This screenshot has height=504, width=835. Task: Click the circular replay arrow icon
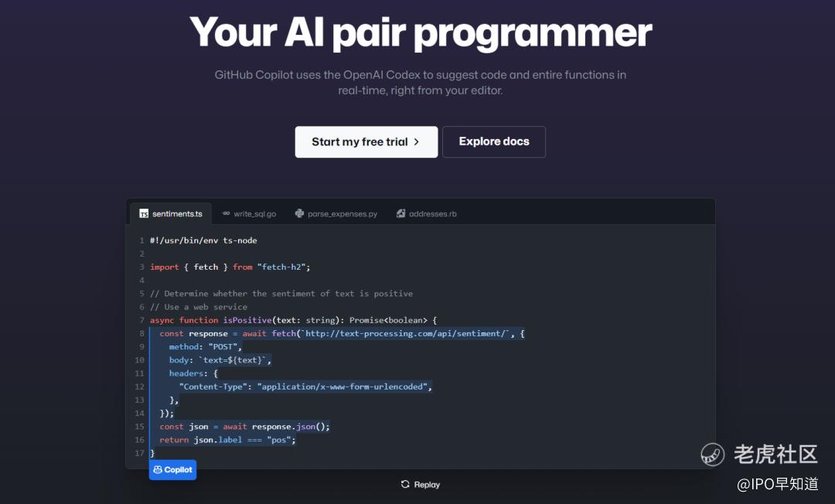tap(405, 485)
